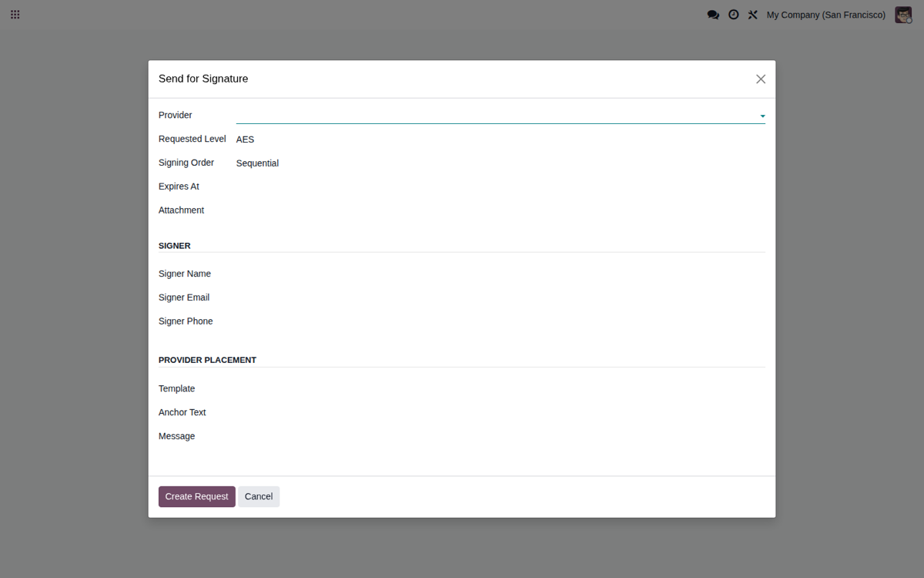Cancel the signature request
Viewport: 924px width, 578px height.
259,496
